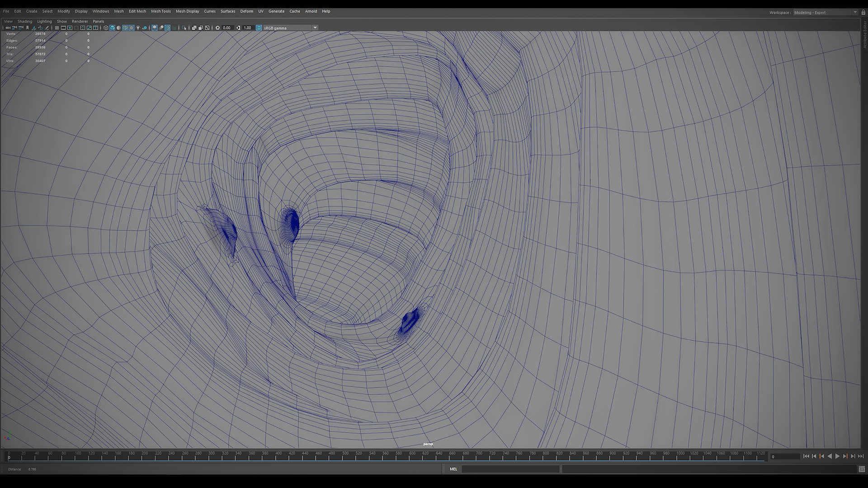Screen dimensions: 868x488
Task: Toggle the Grid display icon
Action: (57, 28)
